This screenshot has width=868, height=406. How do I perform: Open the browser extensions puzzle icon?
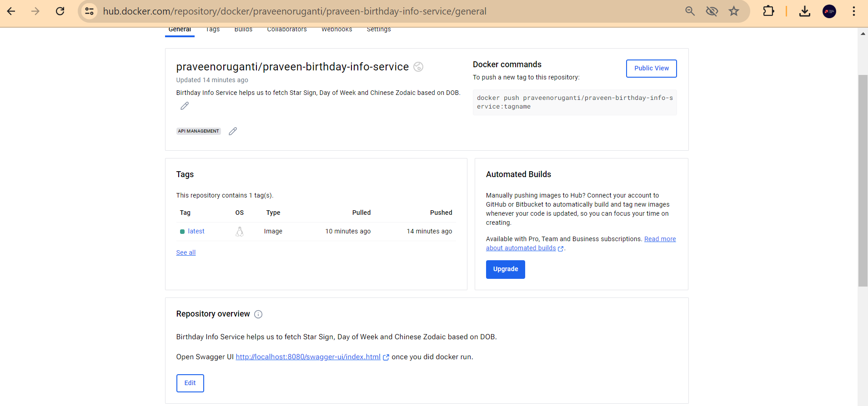click(x=768, y=11)
